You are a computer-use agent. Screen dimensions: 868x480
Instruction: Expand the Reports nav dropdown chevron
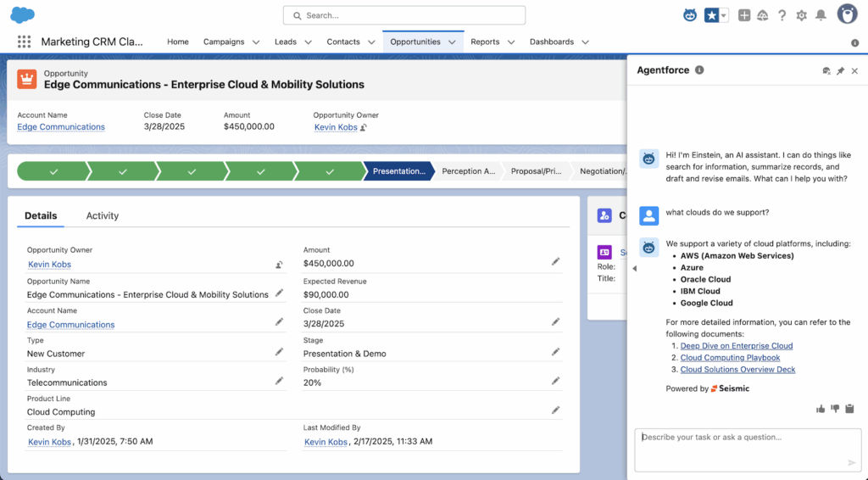511,42
